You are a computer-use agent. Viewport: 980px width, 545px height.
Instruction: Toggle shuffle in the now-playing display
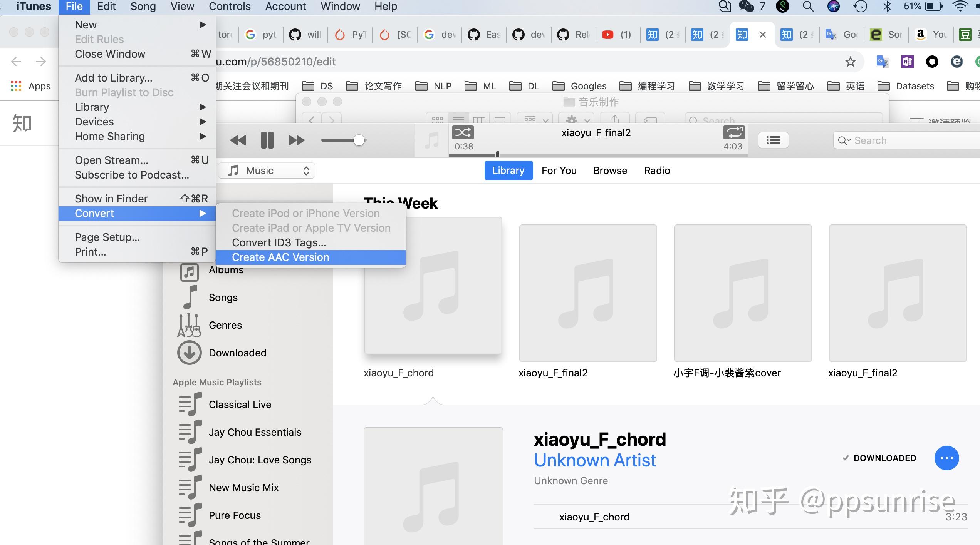(x=463, y=133)
